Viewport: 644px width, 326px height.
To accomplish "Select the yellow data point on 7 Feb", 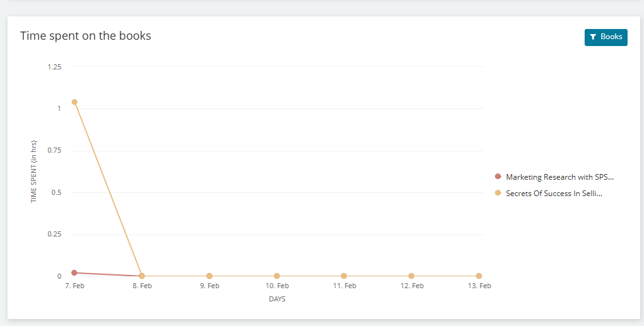I will tap(75, 102).
